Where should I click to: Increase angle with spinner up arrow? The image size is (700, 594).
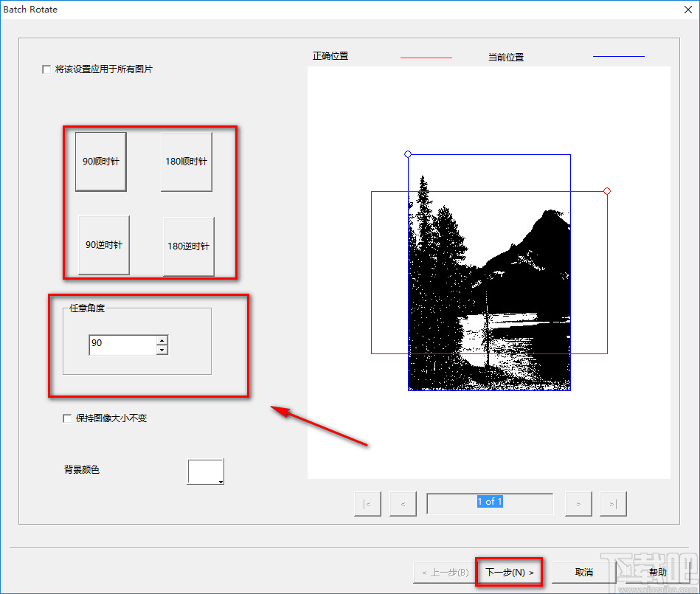[x=162, y=340]
